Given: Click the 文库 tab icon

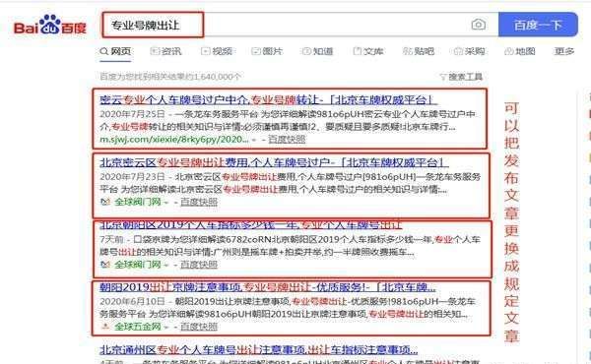Looking at the screenshot, I should pos(357,51).
